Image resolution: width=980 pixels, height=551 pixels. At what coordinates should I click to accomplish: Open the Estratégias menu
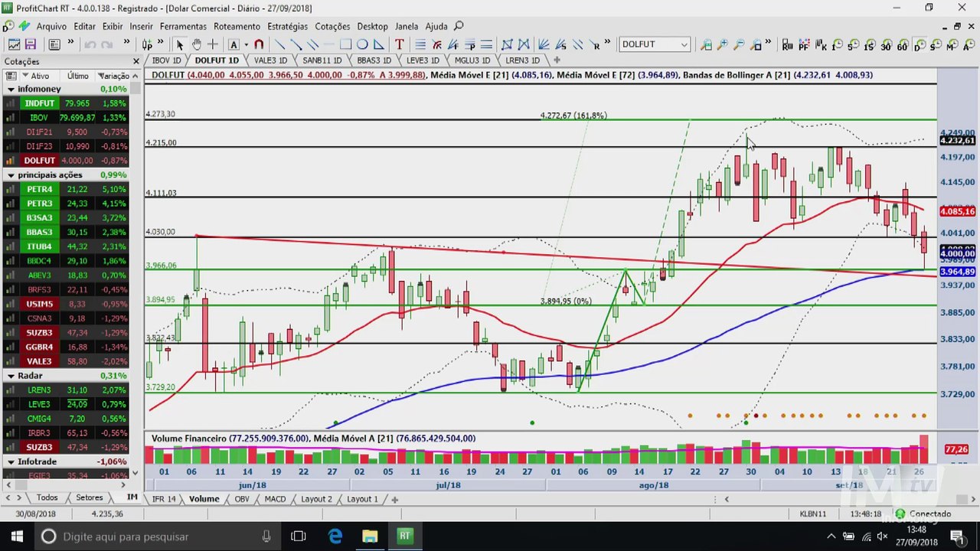click(x=287, y=26)
